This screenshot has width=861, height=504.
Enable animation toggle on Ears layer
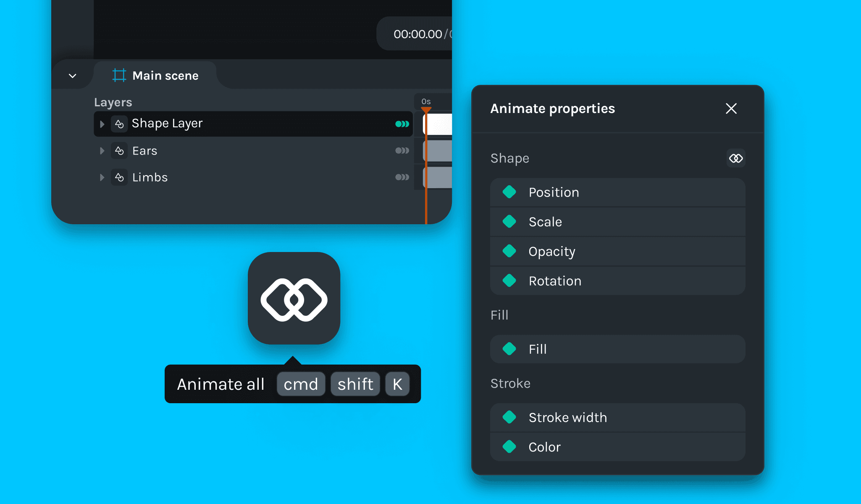pyautogui.click(x=402, y=150)
